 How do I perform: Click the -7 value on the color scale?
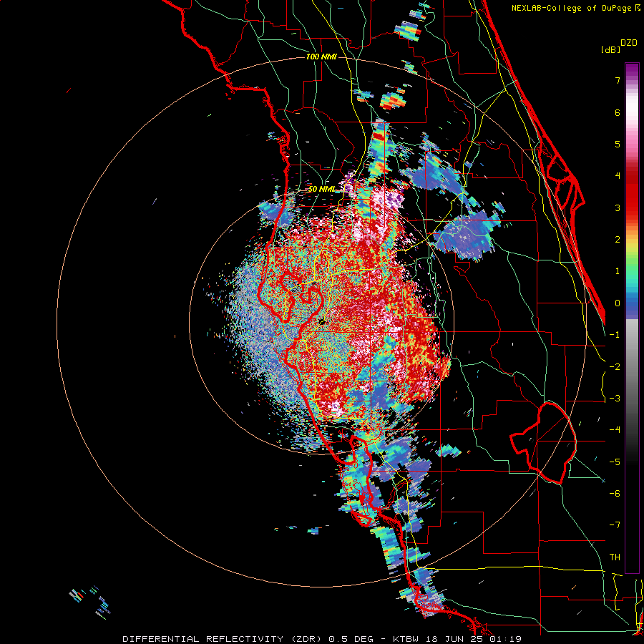point(615,525)
